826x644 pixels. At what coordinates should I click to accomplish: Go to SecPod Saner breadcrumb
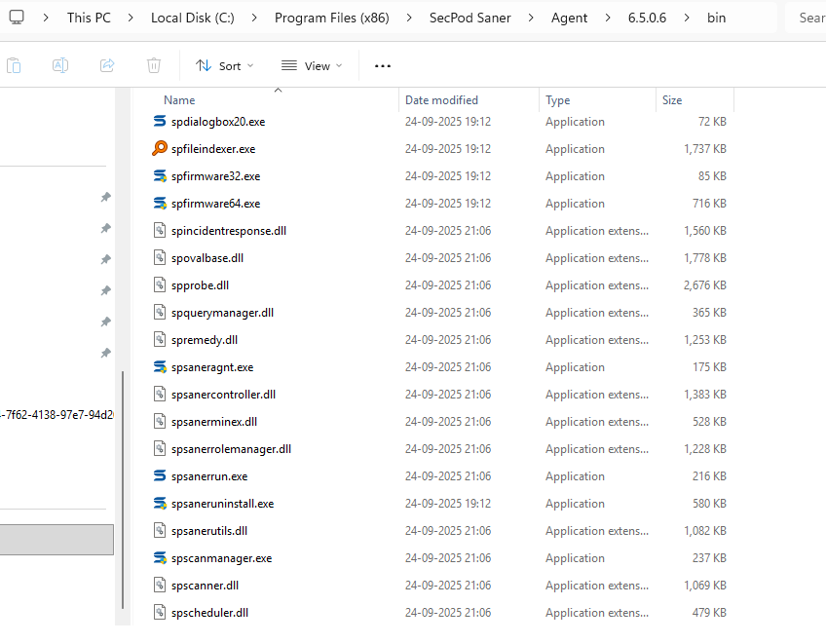point(469,18)
